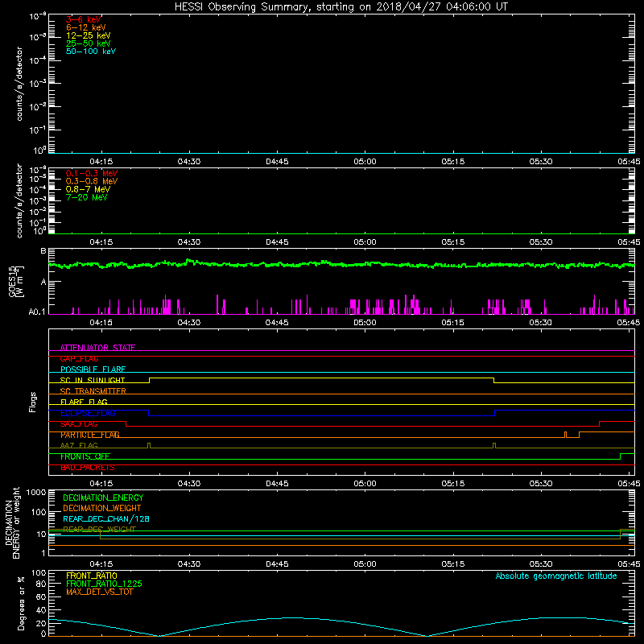The width and height of the screenshot is (644, 644).
Task: Pick the SC_IN_SUNLIGHT flag label
Action: 93,380
